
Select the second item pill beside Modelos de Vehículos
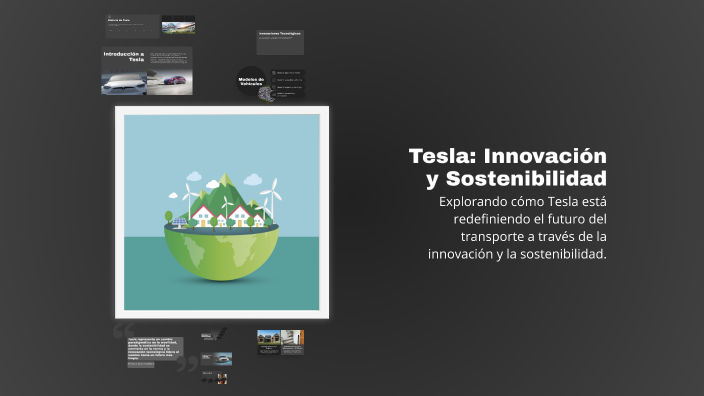(288, 80)
